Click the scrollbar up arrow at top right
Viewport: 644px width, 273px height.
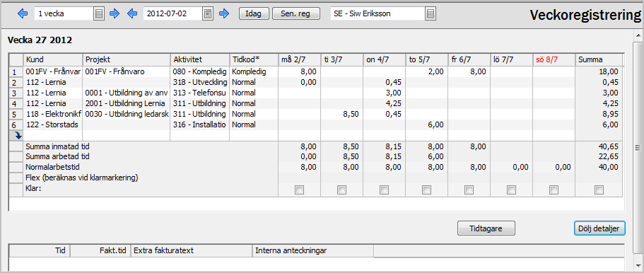point(638,35)
